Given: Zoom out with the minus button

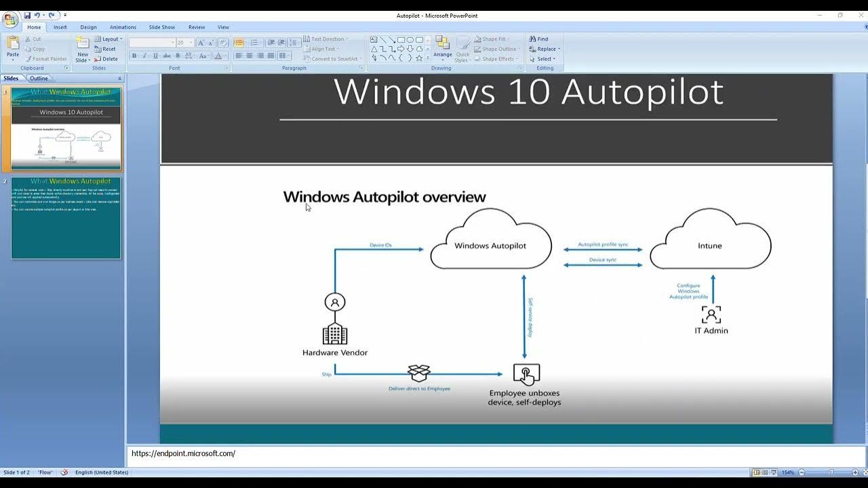Looking at the screenshot, I should click(x=802, y=472).
